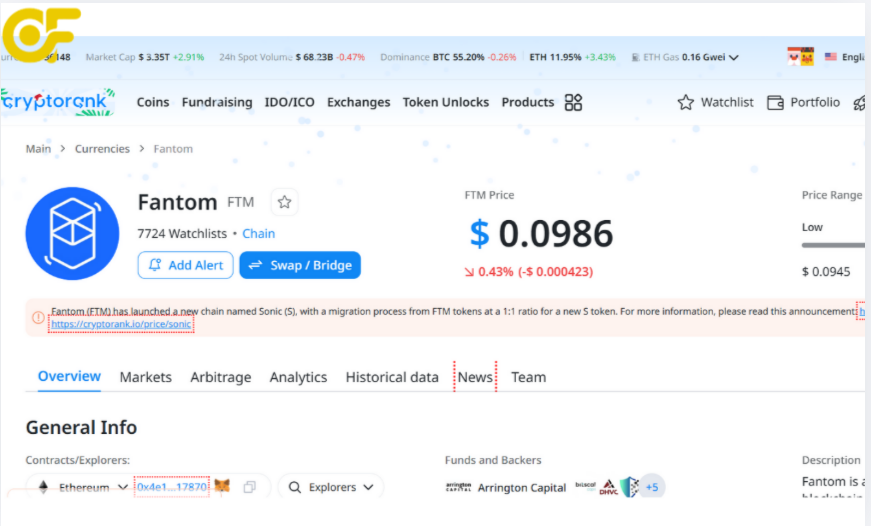Click the US flag language icon
The height and width of the screenshot is (526, 871).
point(830,57)
